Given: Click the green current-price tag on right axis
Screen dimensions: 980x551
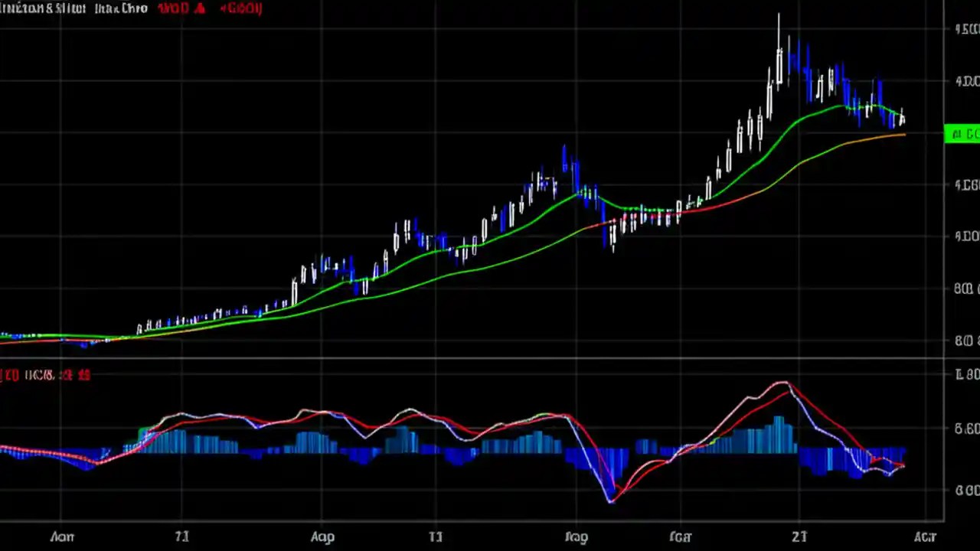Looking at the screenshot, I should click(962, 134).
